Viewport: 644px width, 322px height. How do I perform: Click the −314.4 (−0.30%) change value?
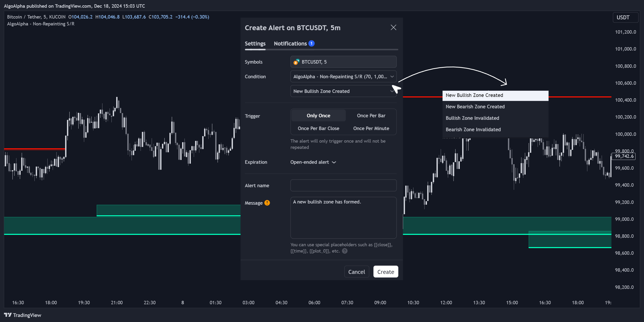[x=192, y=17]
